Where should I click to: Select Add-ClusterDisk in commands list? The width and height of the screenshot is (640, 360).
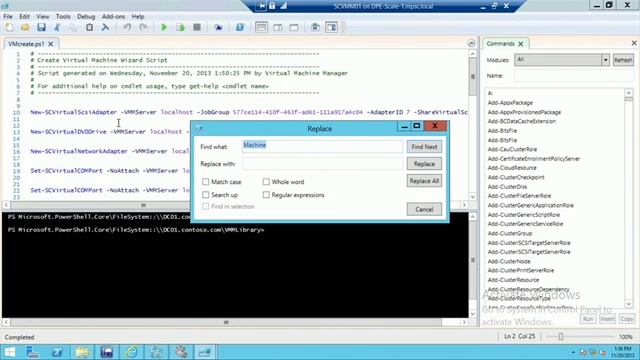507,187
